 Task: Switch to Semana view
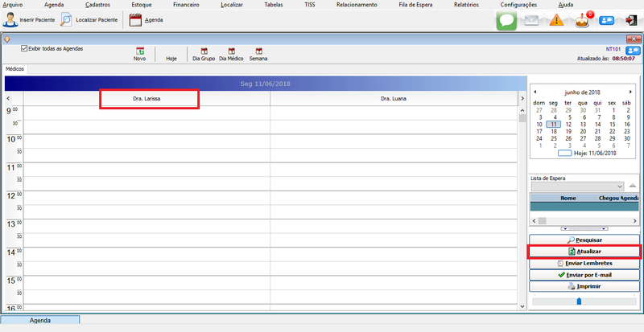click(x=258, y=53)
